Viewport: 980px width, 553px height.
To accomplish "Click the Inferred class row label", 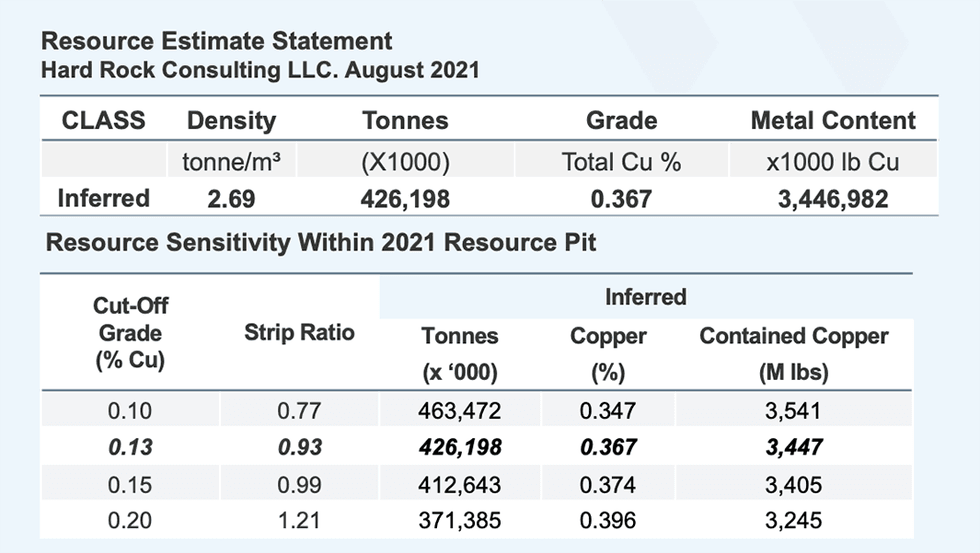I will (104, 198).
